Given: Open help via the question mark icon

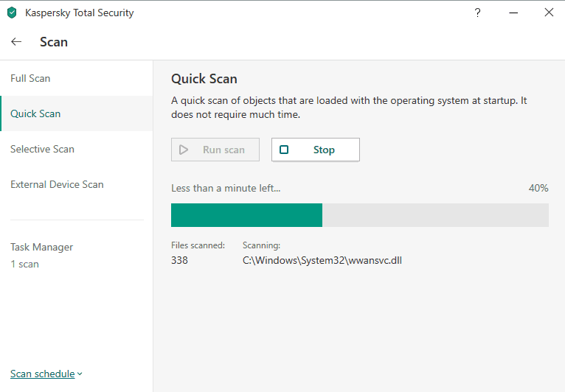Looking at the screenshot, I should [477, 13].
